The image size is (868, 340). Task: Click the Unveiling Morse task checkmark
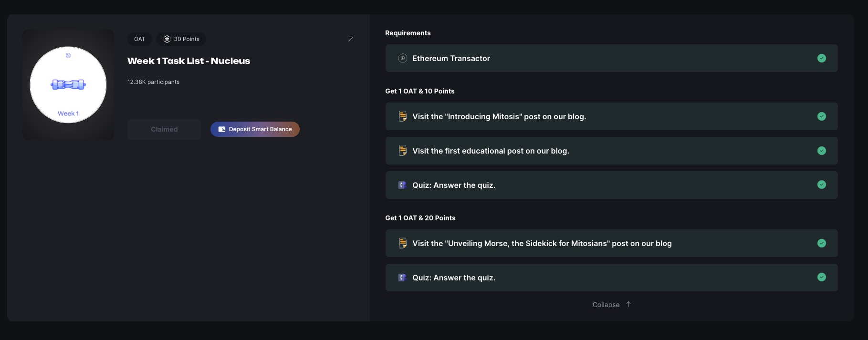click(821, 243)
